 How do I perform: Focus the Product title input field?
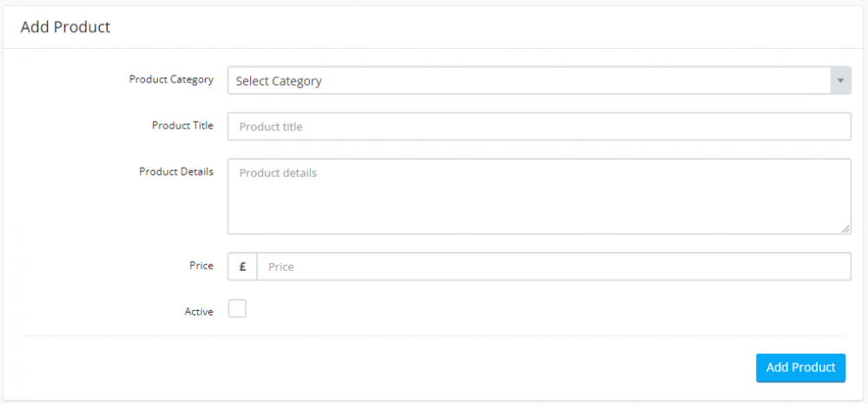tap(538, 127)
